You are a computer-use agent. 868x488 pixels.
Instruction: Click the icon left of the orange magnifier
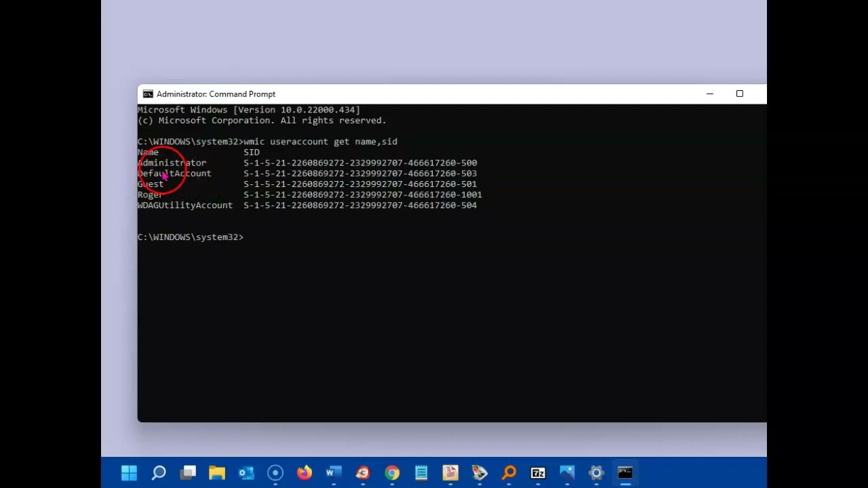(x=479, y=472)
